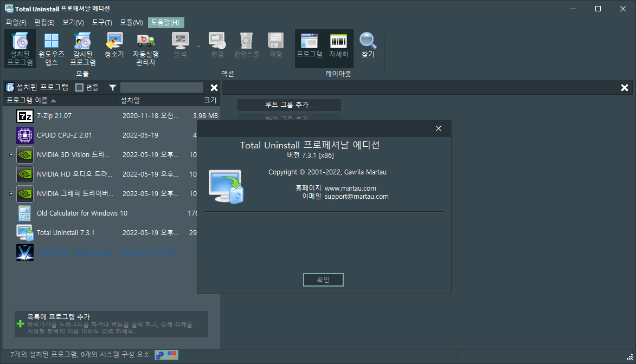636x364 pixels.
Task: Select NVIDIA 그래픽 드라이버 icon
Action: pos(25,194)
